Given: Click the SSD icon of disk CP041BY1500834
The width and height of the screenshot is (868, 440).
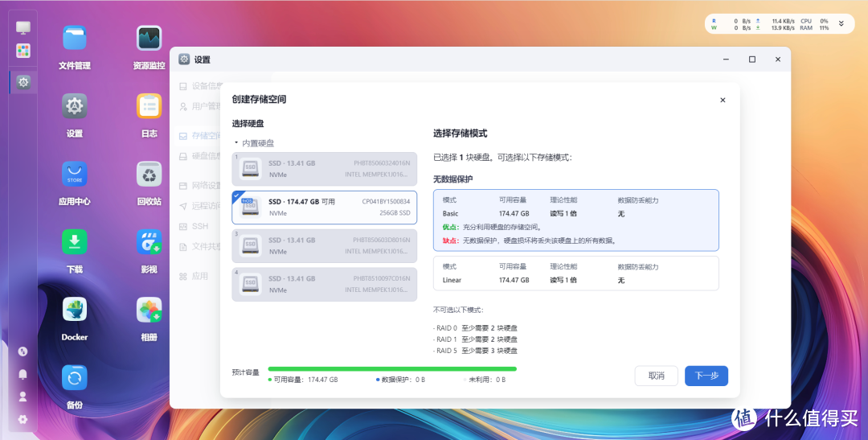Looking at the screenshot, I should [250, 208].
